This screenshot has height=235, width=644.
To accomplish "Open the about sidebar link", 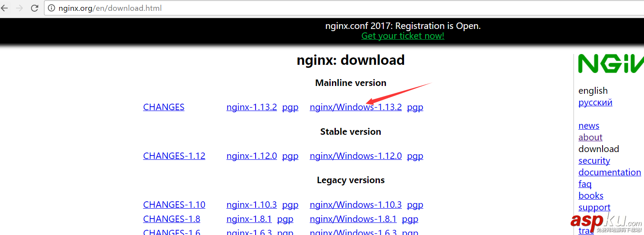I will click(x=590, y=137).
